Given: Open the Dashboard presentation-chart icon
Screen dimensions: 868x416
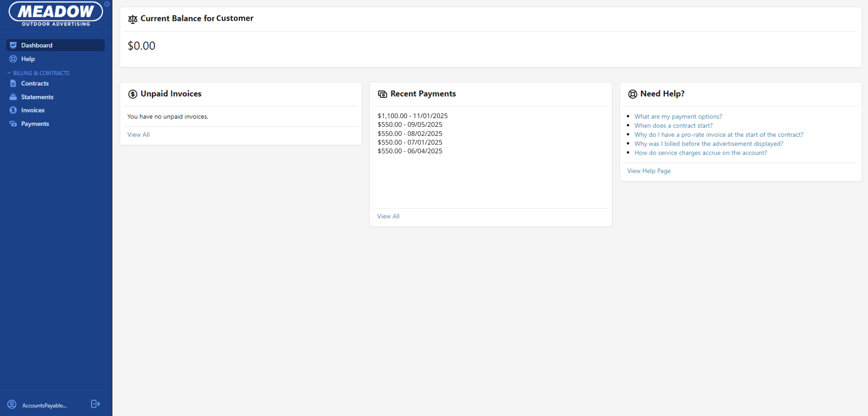Looking at the screenshot, I should tap(13, 45).
